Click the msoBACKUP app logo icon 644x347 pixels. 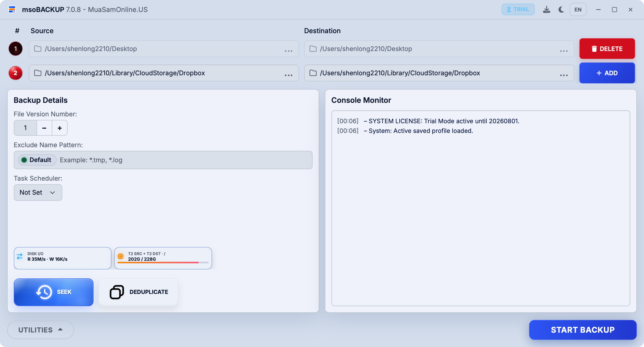pos(12,9)
